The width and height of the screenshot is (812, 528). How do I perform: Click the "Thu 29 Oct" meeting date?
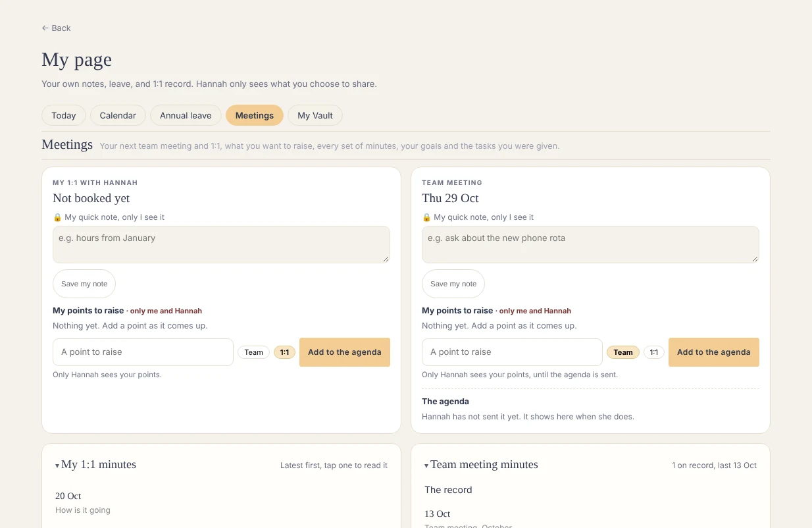[x=450, y=198]
